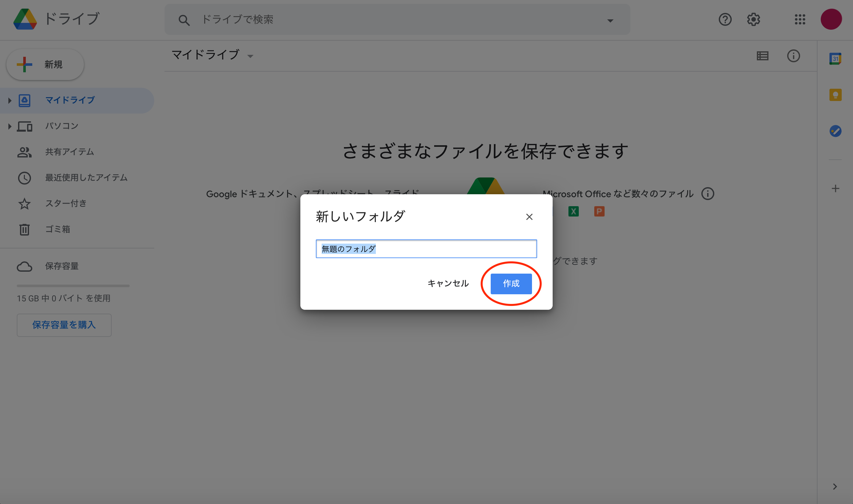Click the cloud icon beside 保存容量
Viewport: 853px width, 504px height.
point(25,267)
